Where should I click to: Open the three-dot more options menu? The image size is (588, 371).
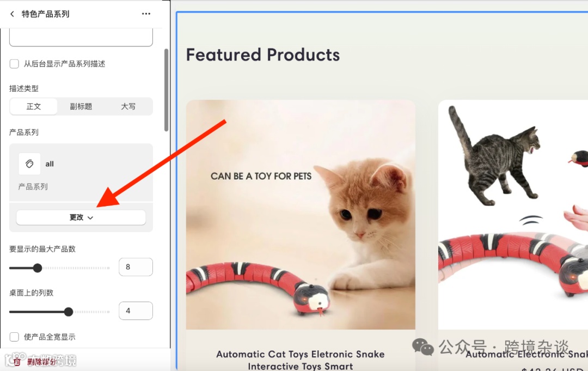[x=146, y=14]
